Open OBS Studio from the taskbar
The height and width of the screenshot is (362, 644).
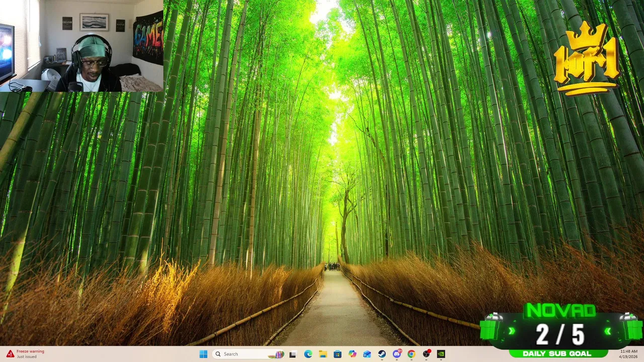(x=427, y=354)
